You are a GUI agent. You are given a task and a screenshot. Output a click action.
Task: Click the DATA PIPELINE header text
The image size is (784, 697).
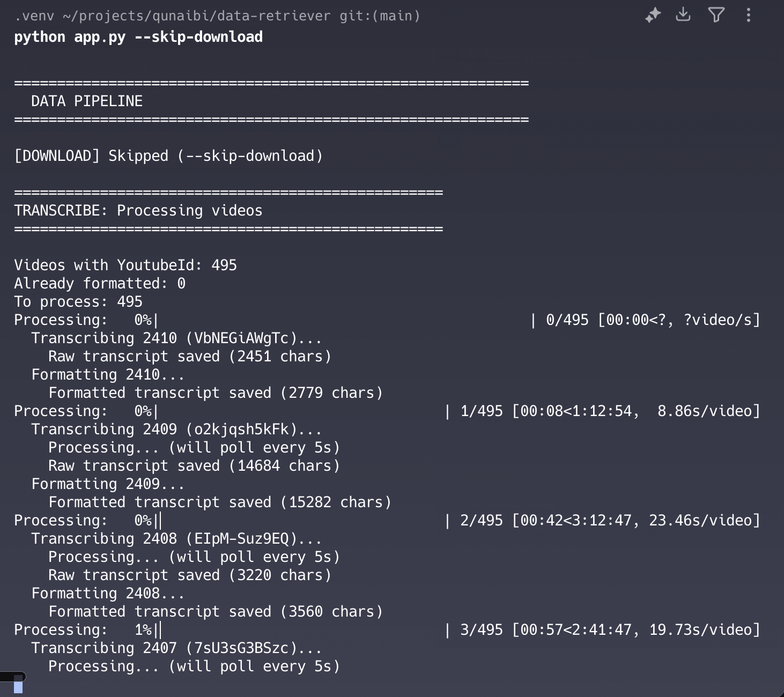(87, 101)
